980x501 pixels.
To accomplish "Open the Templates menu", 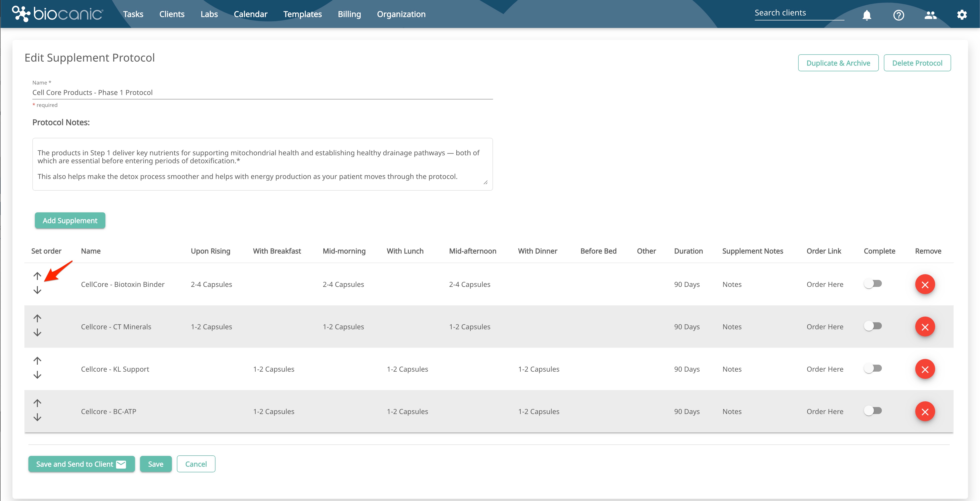I will 302,14.
